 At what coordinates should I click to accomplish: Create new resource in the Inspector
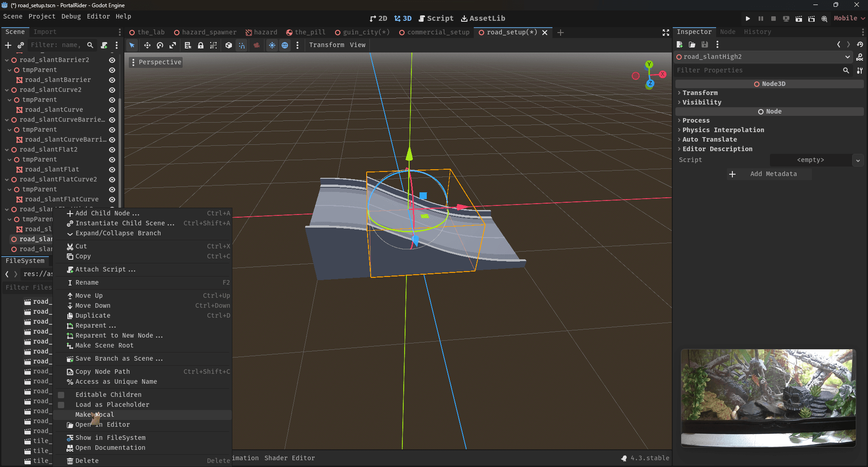click(x=679, y=44)
